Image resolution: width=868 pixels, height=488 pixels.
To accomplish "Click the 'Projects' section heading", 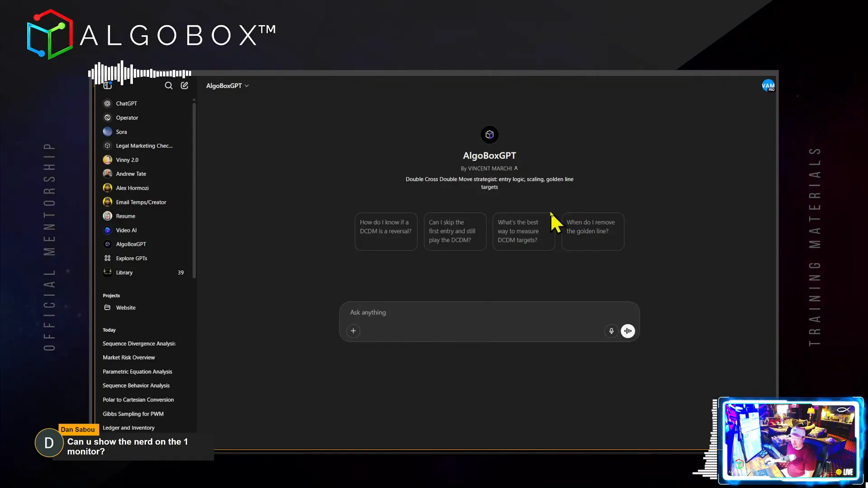I will pyautogui.click(x=111, y=296).
